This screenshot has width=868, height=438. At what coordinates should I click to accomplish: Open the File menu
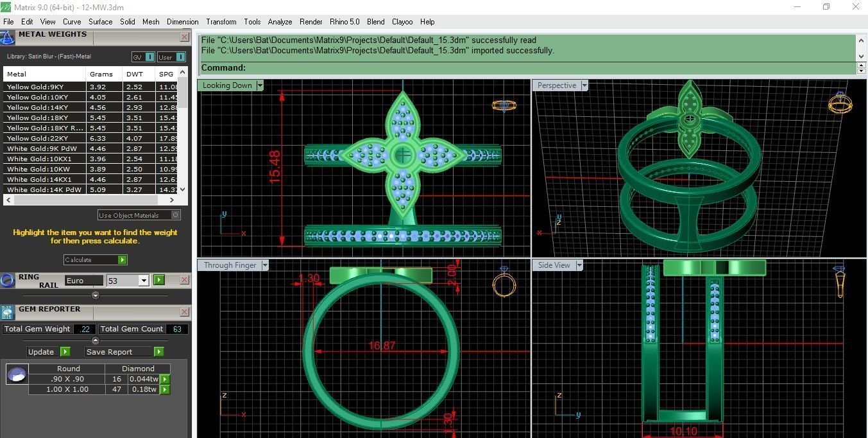[8, 22]
